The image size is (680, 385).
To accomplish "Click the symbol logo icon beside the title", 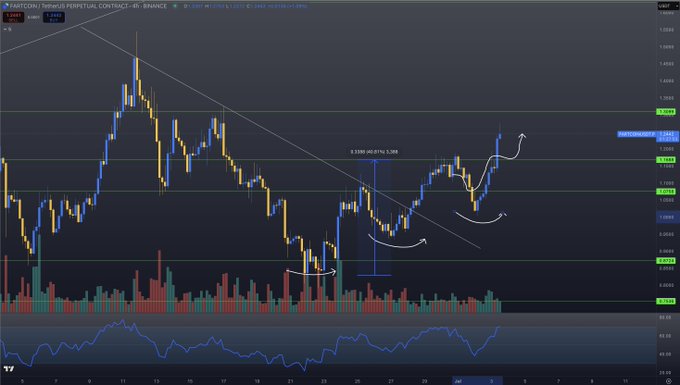I will [x=5, y=6].
